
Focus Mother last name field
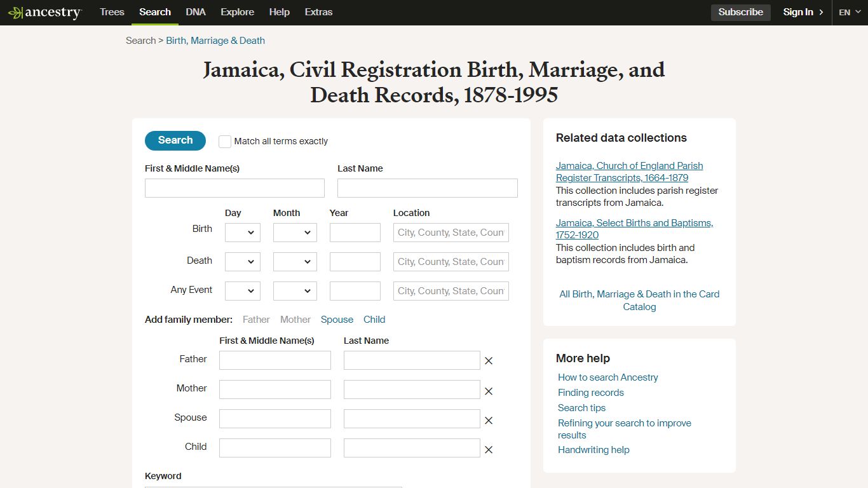tap(412, 390)
